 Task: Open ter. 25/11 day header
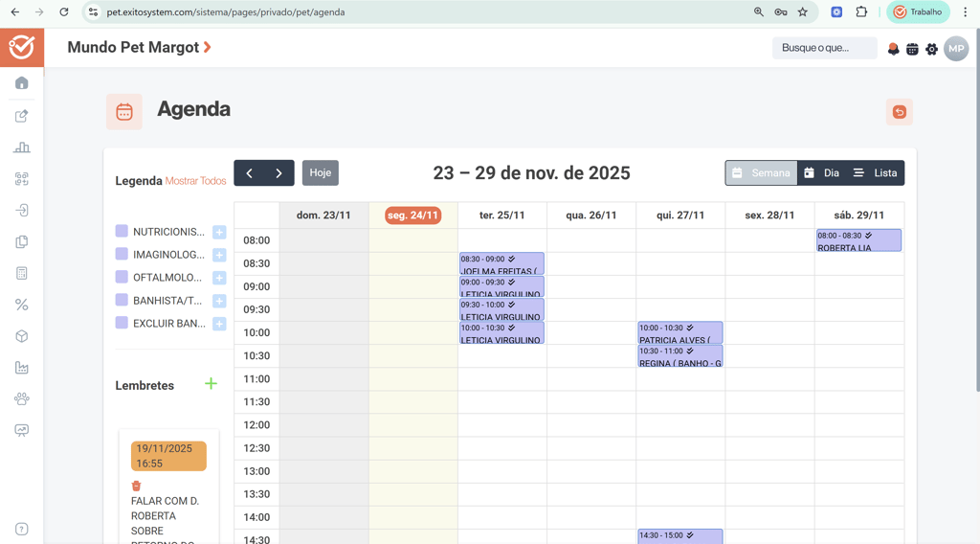[501, 215]
